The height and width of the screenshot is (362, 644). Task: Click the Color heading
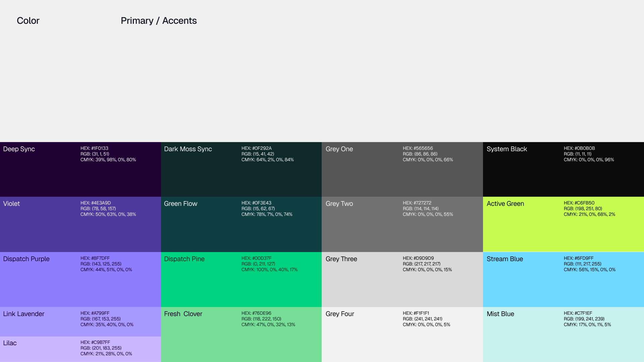tap(28, 21)
